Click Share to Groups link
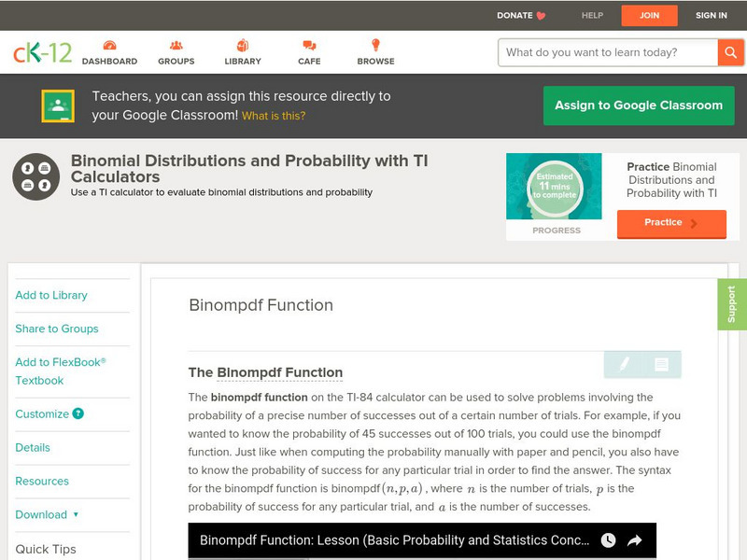This screenshot has height=560, width=747. pyautogui.click(x=57, y=329)
